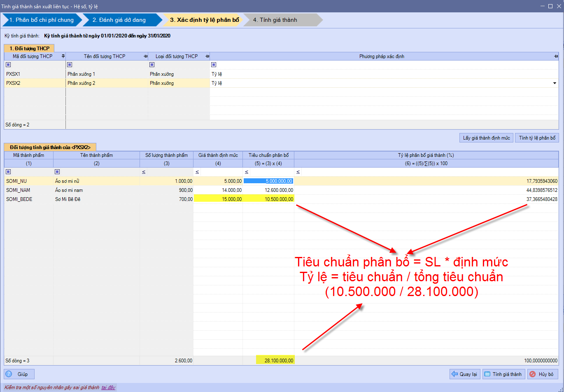Click Lấy giá thành định mức button
564x392 pixels.
(x=486, y=138)
